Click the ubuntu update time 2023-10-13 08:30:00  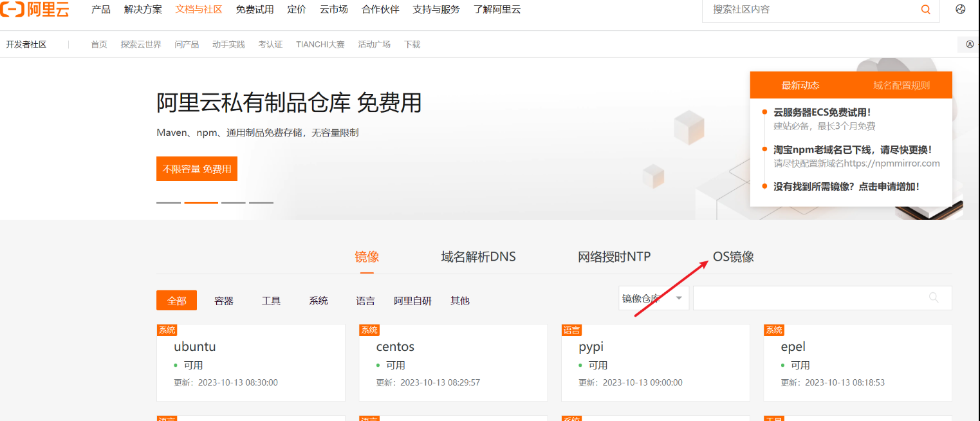[x=237, y=382]
